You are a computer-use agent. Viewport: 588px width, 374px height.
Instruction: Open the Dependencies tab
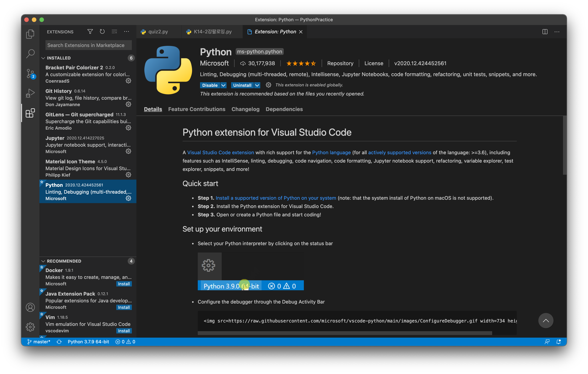coord(284,109)
